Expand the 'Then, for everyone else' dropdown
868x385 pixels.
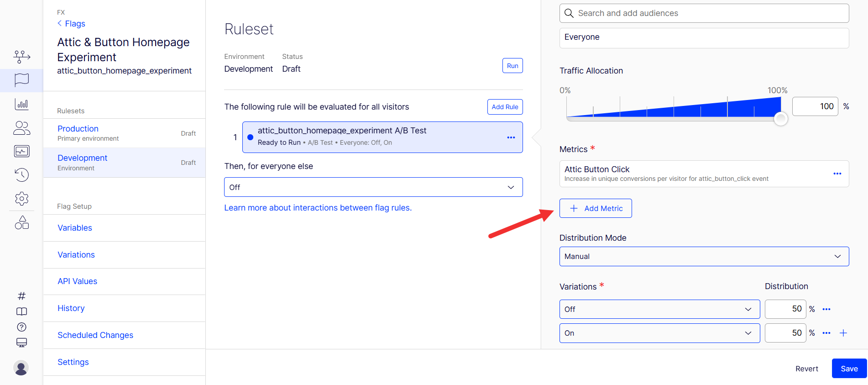point(373,187)
